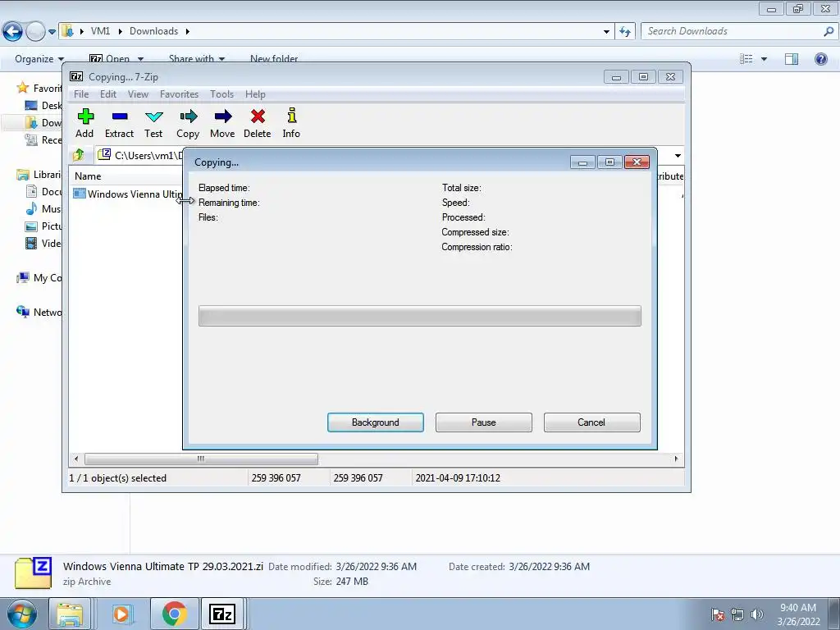Open the Organize dropdown in Explorer

coord(39,59)
